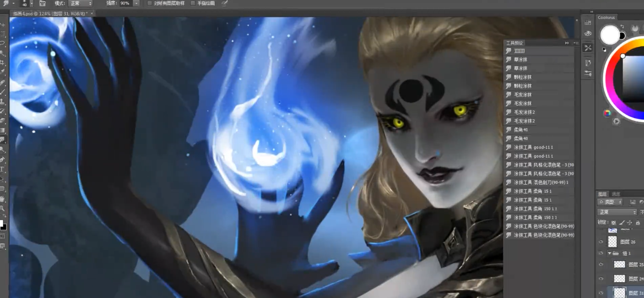This screenshot has width=644, height=298.
Task: Choose the 涂抹工具 混色刮刀(90-99) 1 preset
Action: tap(540, 182)
